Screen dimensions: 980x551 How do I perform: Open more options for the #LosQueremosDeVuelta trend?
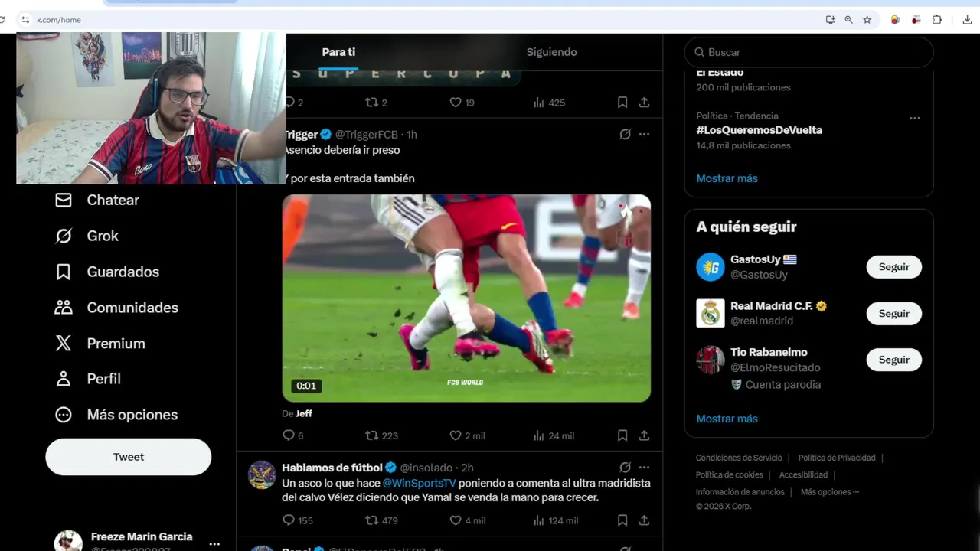(914, 118)
